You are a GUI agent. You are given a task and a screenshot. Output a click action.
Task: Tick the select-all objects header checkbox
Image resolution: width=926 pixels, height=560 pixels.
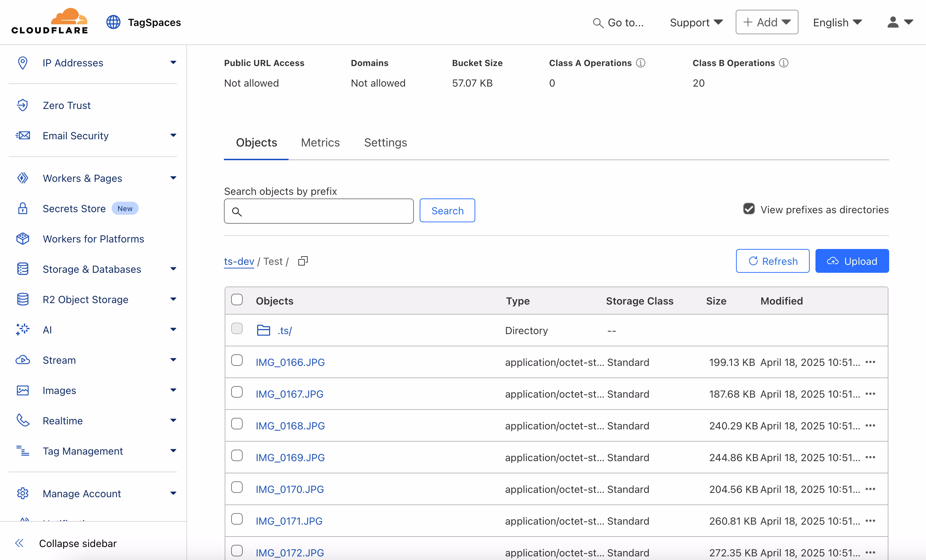pos(237,300)
